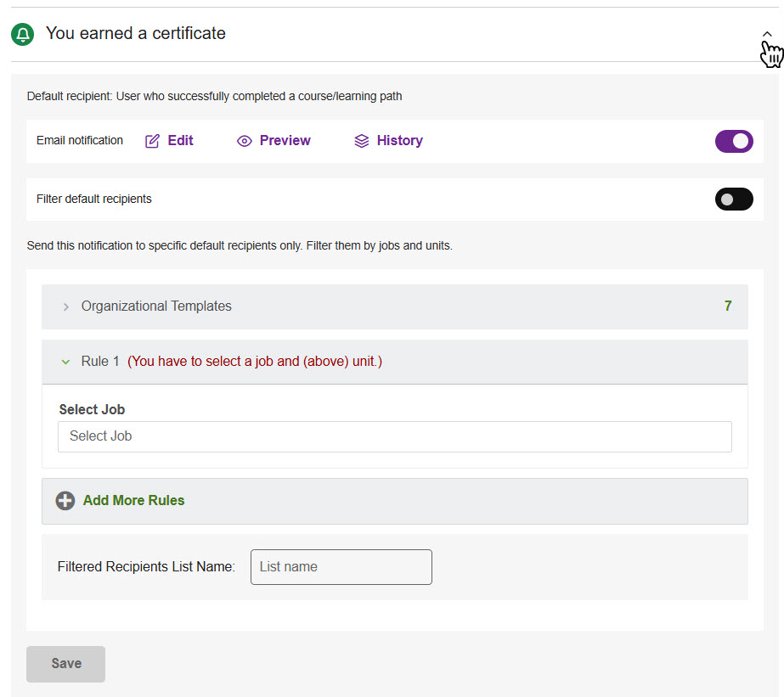This screenshot has width=784, height=697.
Task: Open the History icon next to Preview
Action: click(361, 140)
